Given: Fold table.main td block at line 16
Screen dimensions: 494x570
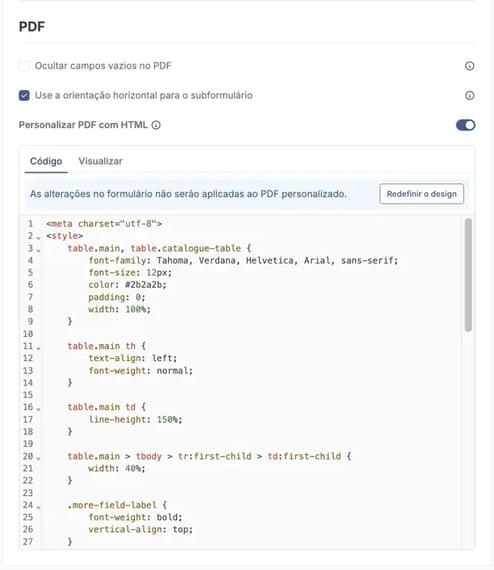Looking at the screenshot, I should (38, 408).
